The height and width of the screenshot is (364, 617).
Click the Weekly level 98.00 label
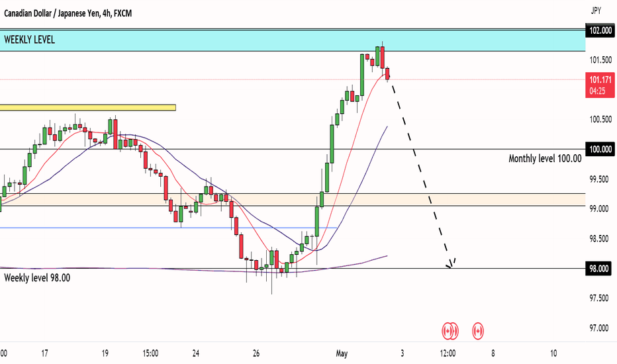pos(37,278)
